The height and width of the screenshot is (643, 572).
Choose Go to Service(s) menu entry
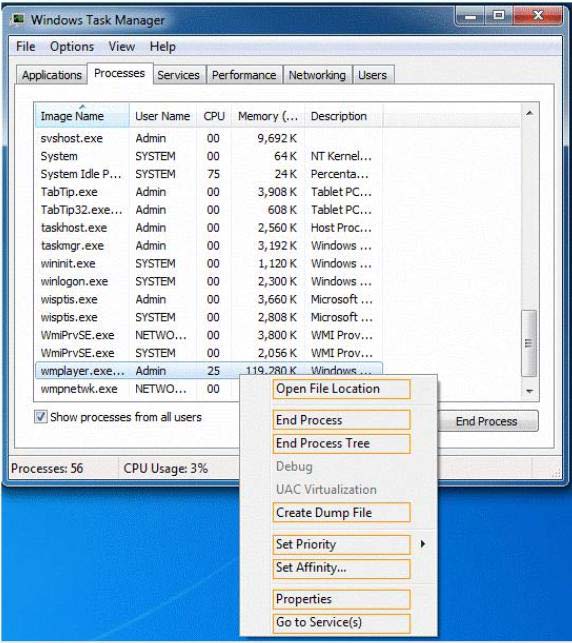click(x=341, y=622)
